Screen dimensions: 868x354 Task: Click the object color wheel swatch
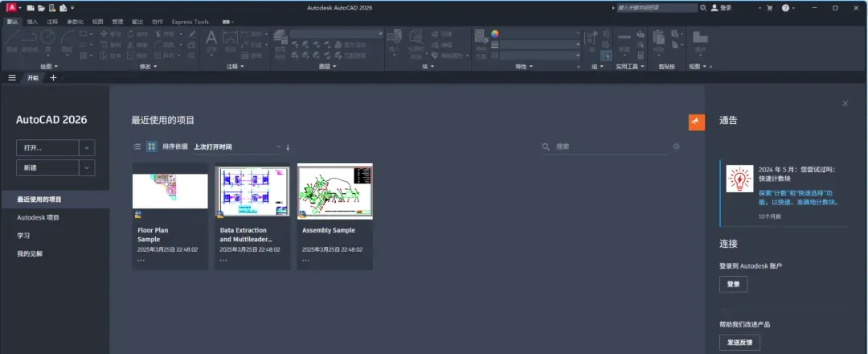(495, 34)
